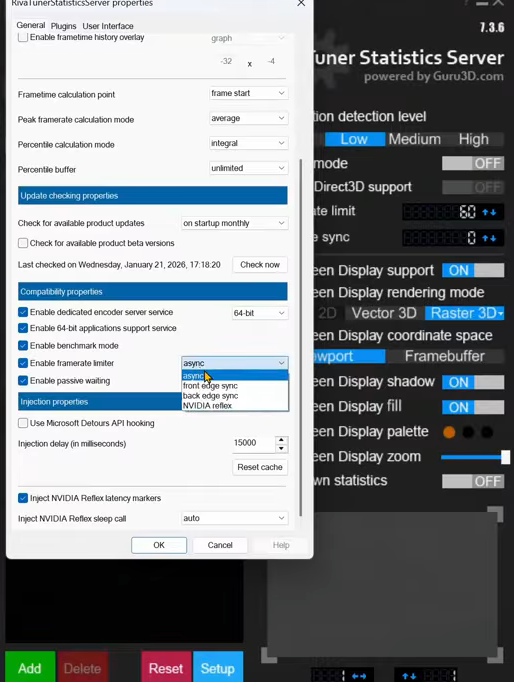This screenshot has width=514, height=682.
Task: Click the blue down arrow under the preview area
Action: click(x=413, y=676)
